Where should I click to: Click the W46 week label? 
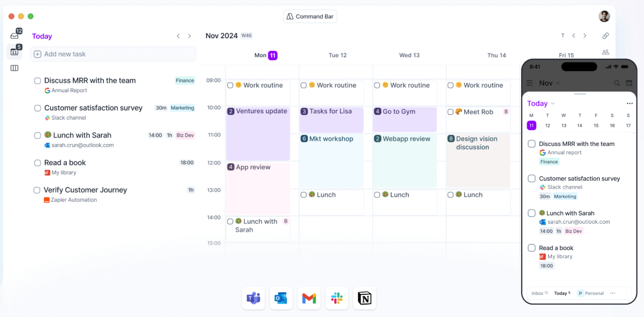(x=246, y=36)
